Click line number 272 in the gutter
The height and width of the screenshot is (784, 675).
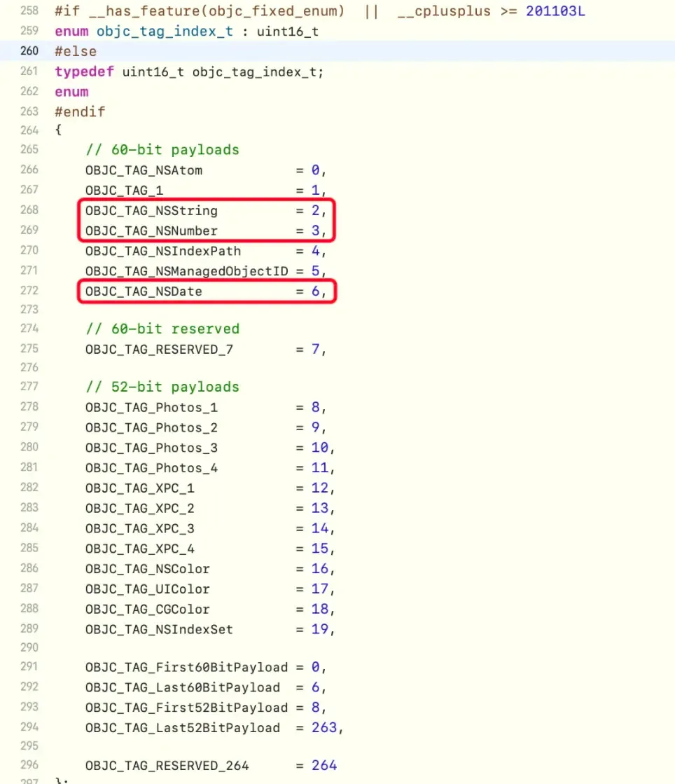tap(29, 289)
